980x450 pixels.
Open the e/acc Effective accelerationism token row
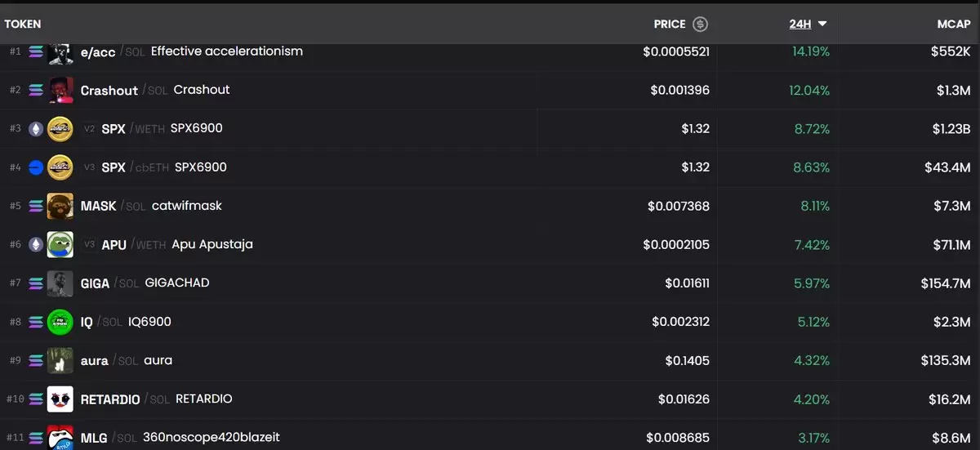tap(490, 51)
